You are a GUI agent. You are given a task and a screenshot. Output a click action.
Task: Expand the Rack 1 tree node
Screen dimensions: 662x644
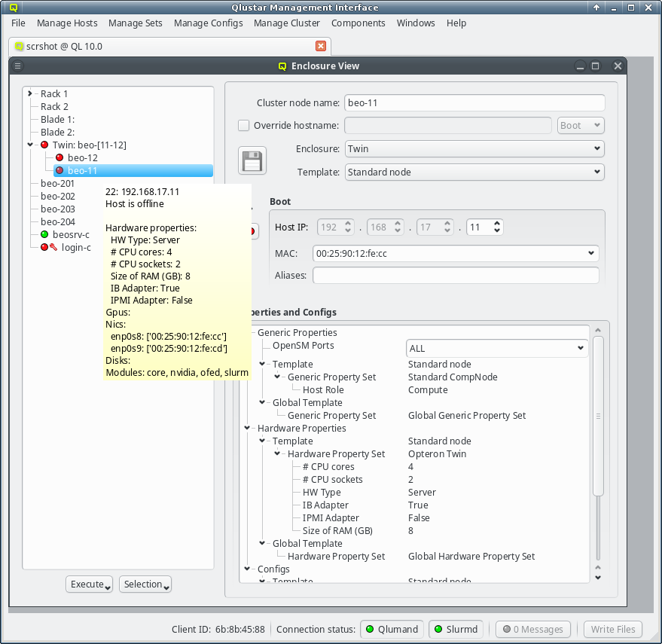pos(30,94)
